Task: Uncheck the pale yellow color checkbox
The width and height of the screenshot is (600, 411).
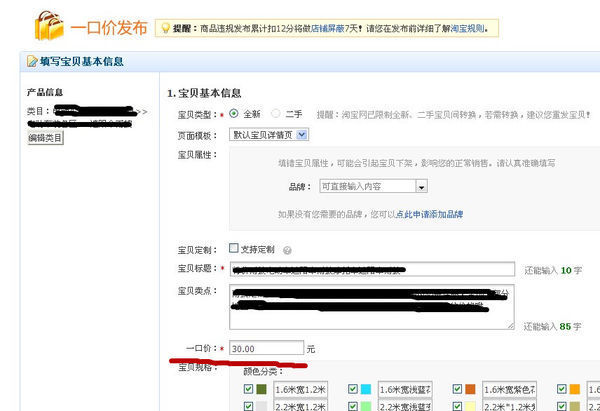Action: point(457,406)
